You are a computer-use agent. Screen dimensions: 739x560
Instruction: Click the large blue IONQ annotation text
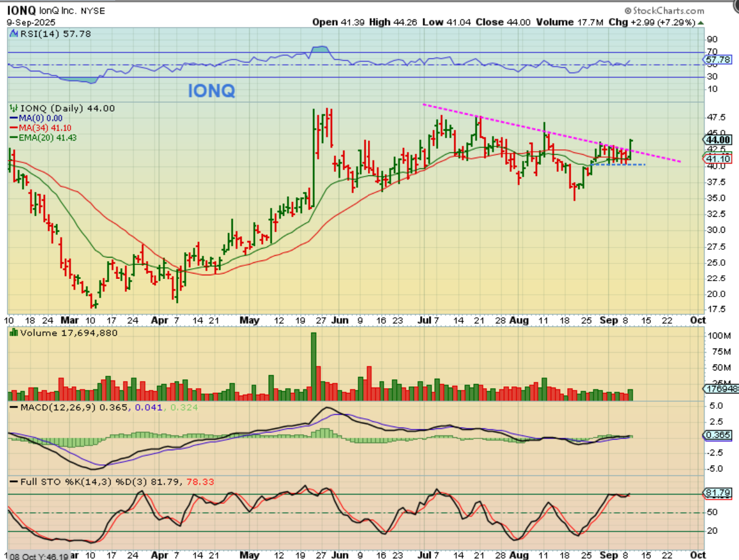pos(211,91)
